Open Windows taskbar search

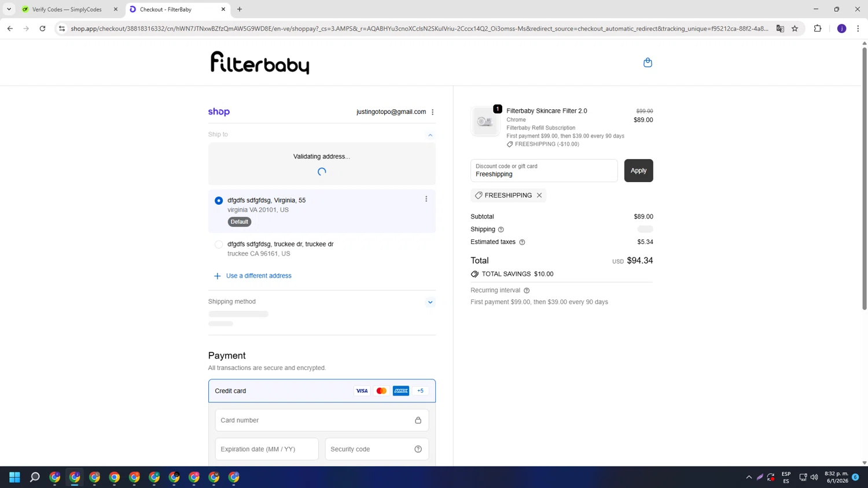(35, 477)
